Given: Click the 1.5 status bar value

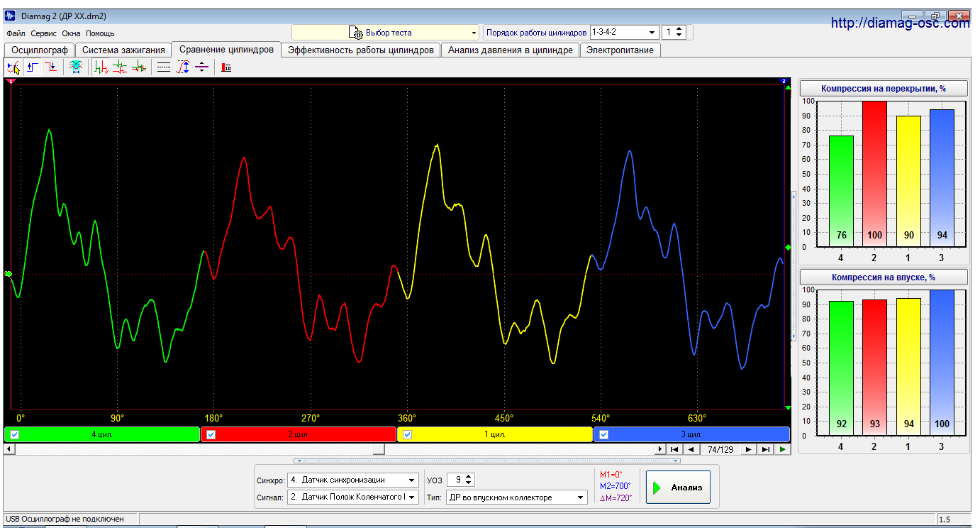Looking at the screenshot, I should tap(945, 519).
